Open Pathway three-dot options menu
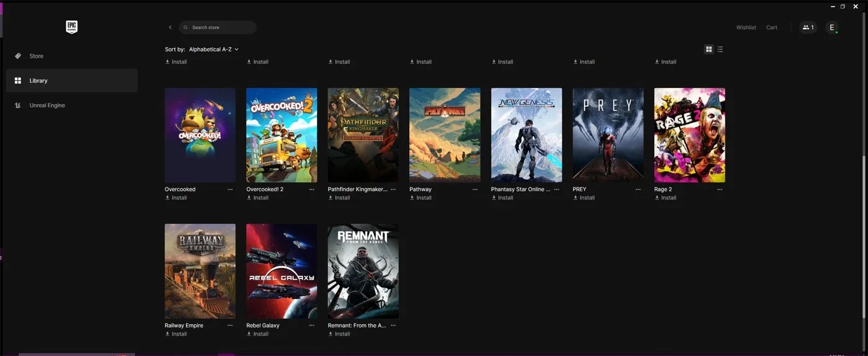 (475, 189)
